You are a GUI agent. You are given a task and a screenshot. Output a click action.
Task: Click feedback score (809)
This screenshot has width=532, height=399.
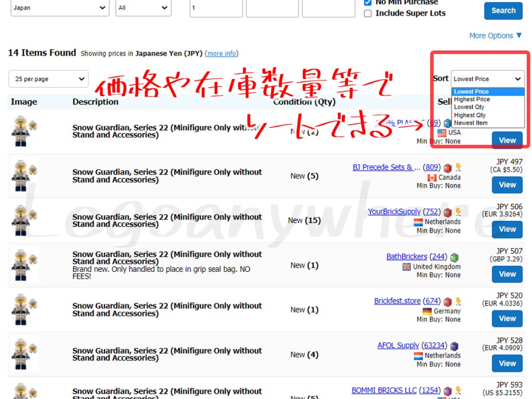click(432, 167)
